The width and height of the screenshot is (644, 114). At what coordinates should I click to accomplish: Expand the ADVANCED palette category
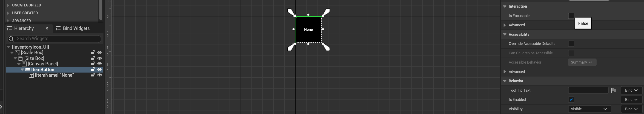8,20
